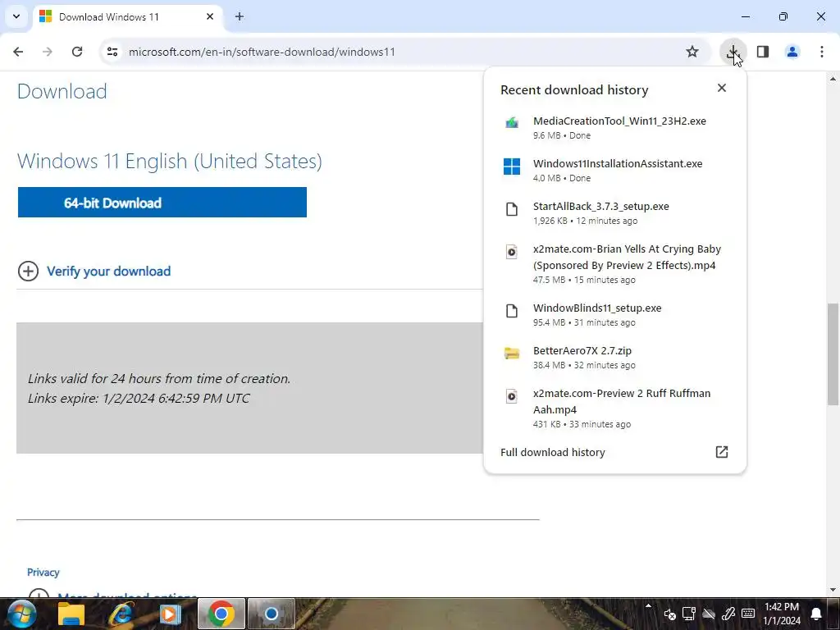Open WindowBlinds11_setup.exe download entry
The width and height of the screenshot is (840, 630).
615,314
